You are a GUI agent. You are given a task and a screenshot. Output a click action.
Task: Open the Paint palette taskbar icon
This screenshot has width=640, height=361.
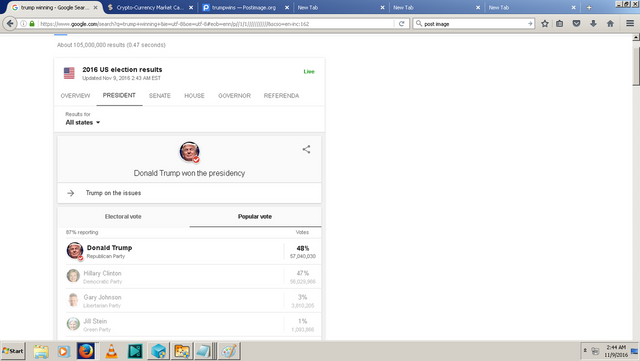[229, 351]
